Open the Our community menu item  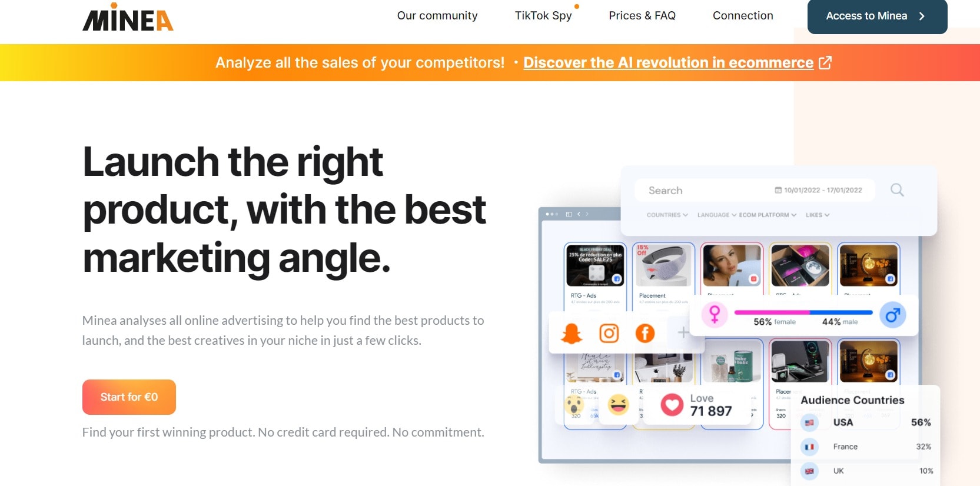(x=437, y=16)
